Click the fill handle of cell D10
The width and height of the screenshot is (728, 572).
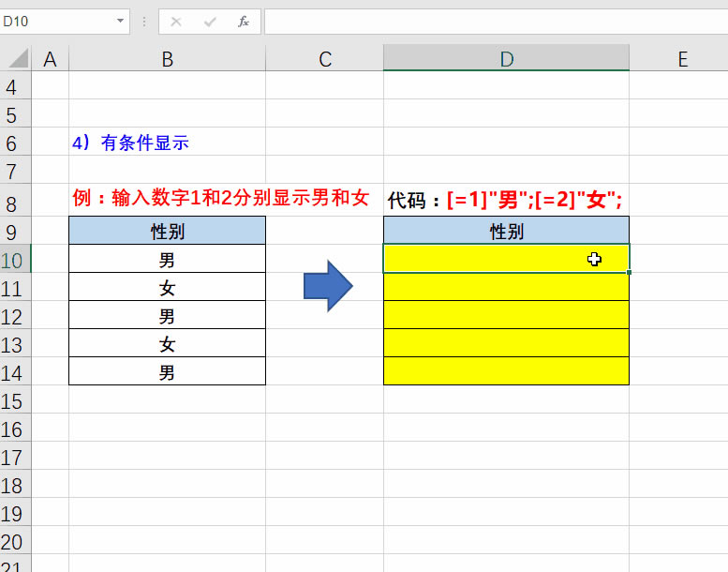tap(629, 272)
